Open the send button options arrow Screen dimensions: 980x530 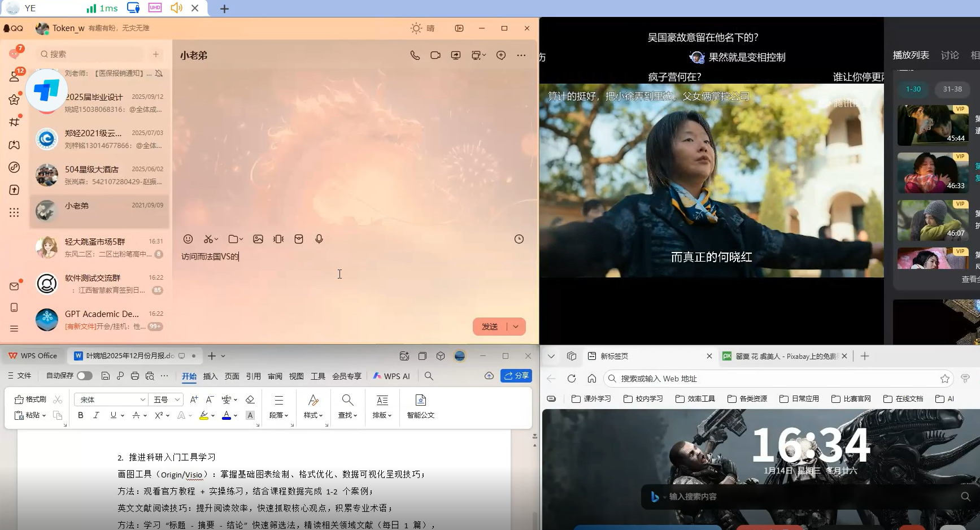pos(516,327)
